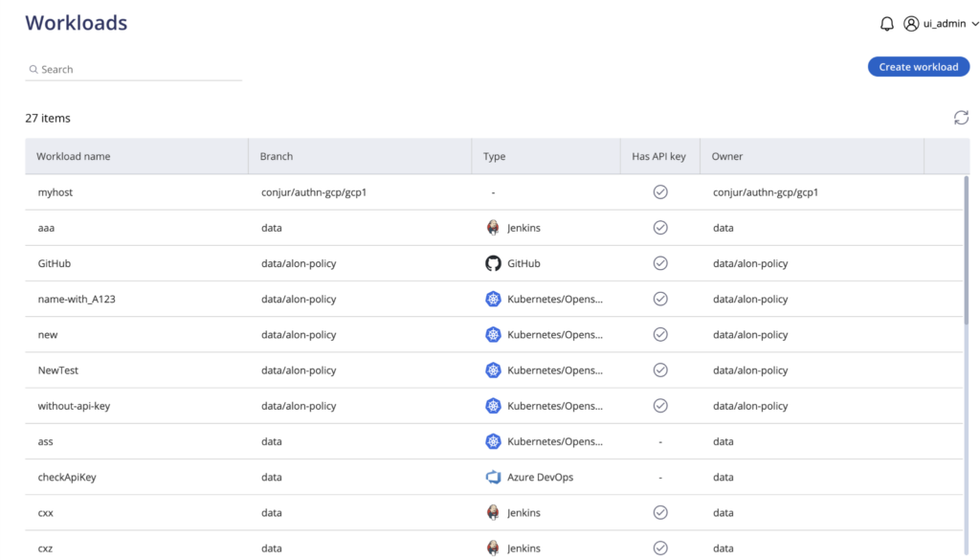The height and width of the screenshot is (560, 980).
Task: Open the ass workload
Action: 45,442
